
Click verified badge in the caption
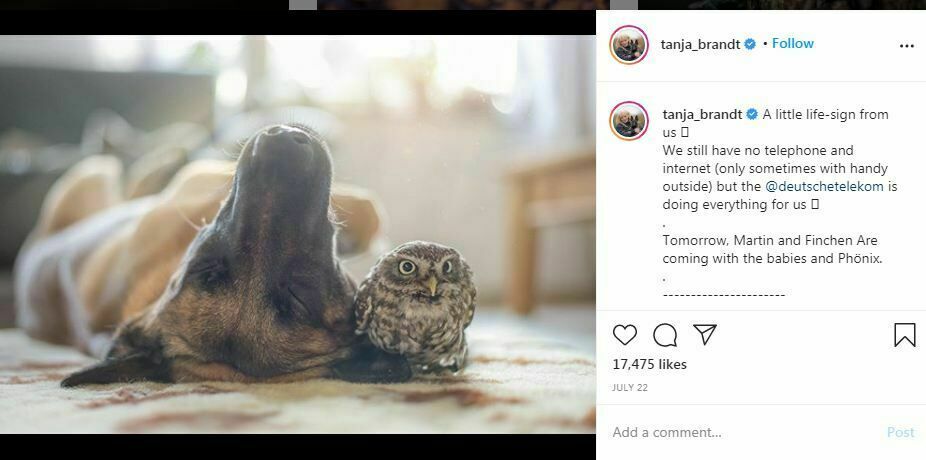pos(752,115)
